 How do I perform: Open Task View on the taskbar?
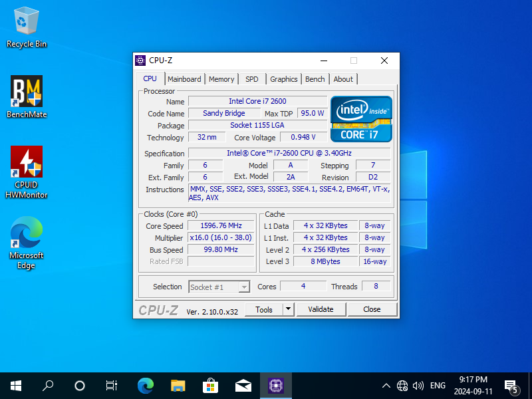pos(111,386)
